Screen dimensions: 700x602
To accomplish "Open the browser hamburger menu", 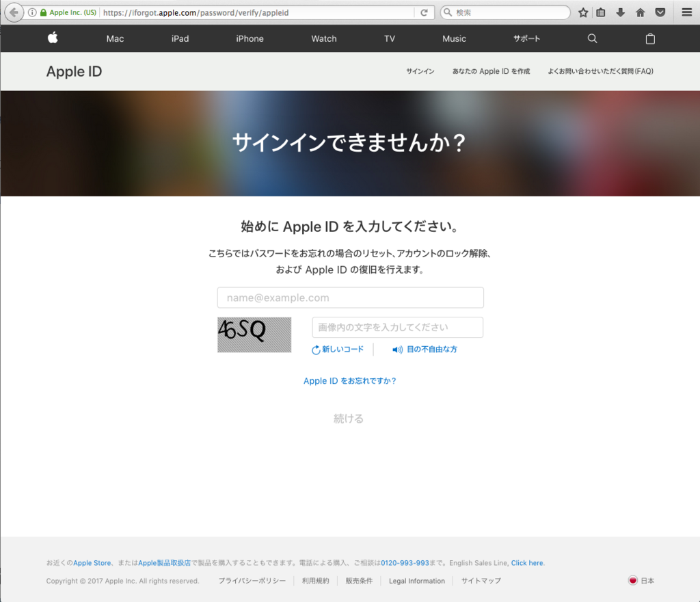I will (686, 12).
